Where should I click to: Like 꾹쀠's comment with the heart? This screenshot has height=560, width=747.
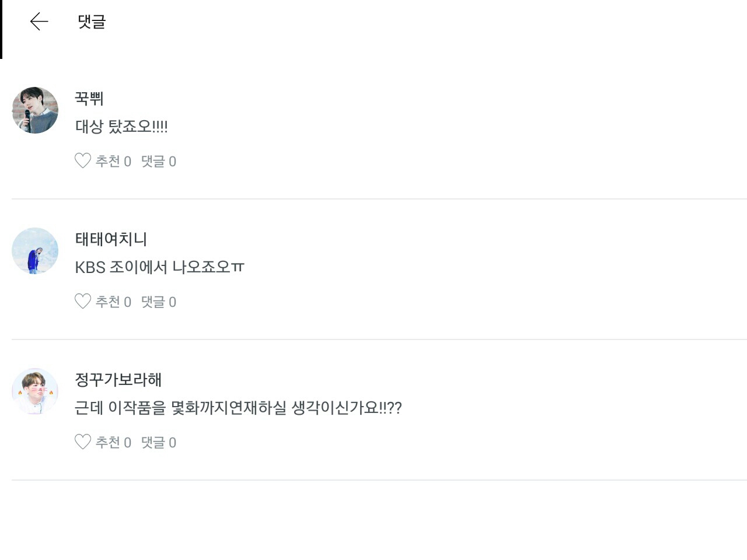(83, 160)
